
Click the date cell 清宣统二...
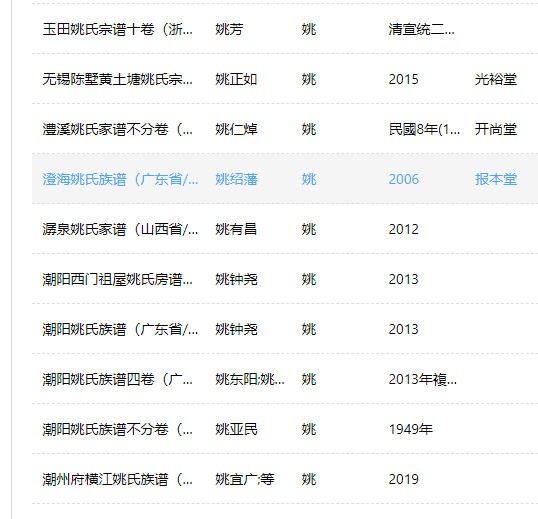421,30
